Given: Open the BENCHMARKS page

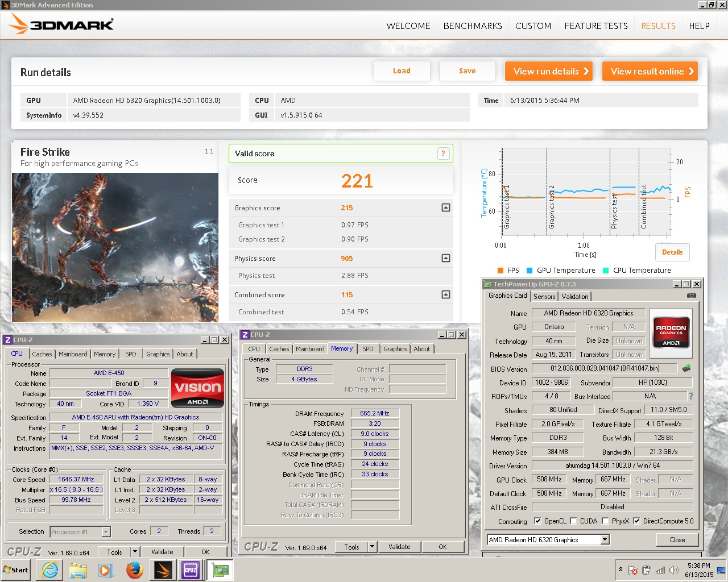Looking at the screenshot, I should 473,26.
